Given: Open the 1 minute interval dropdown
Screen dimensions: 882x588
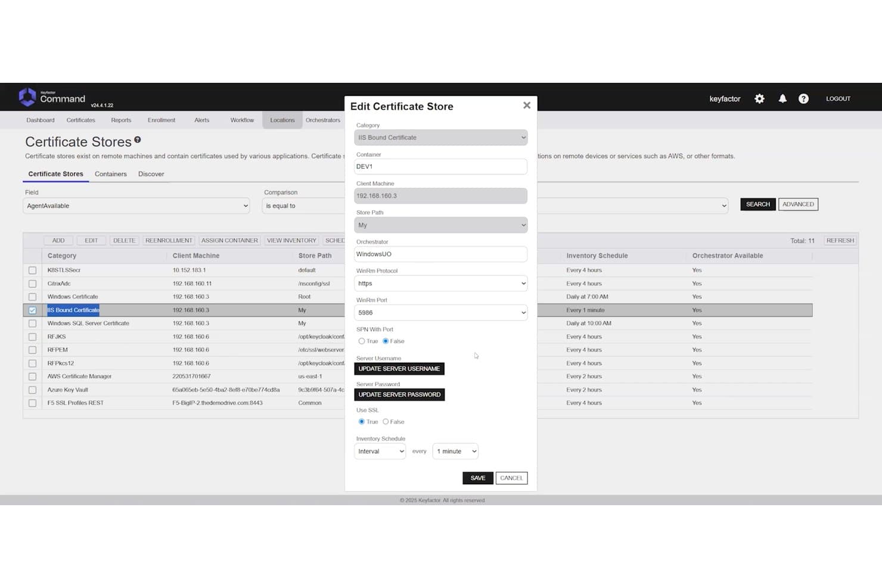Looking at the screenshot, I should coord(455,452).
